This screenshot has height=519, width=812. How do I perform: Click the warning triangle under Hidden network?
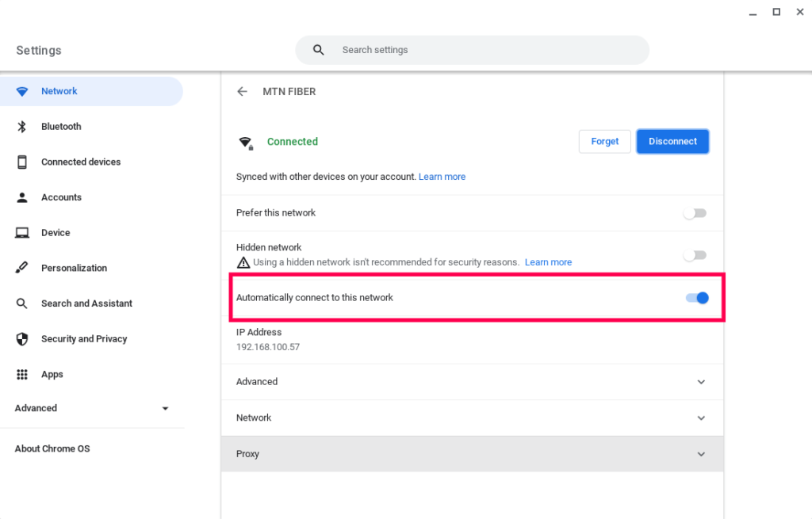243,262
